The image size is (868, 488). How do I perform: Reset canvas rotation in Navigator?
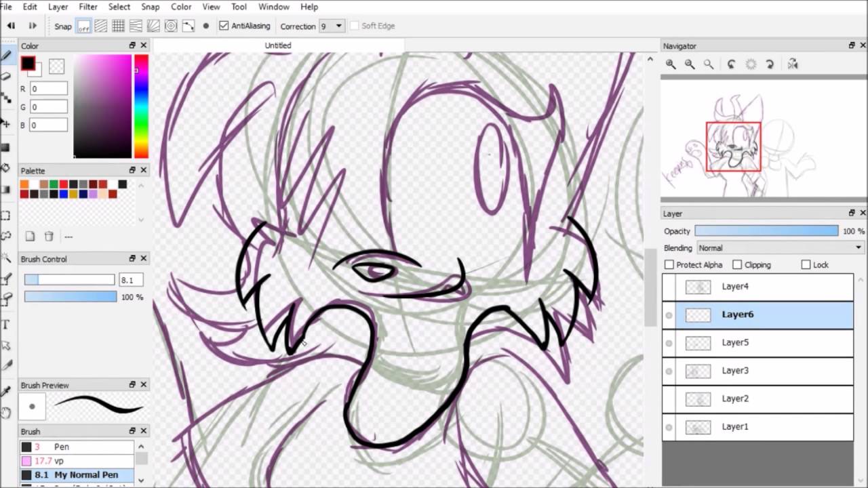[751, 64]
